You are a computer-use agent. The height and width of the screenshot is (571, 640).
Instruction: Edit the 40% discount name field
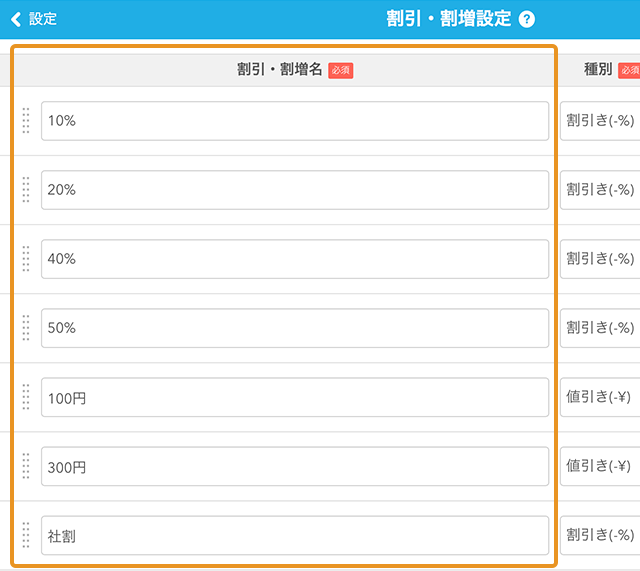click(x=295, y=259)
